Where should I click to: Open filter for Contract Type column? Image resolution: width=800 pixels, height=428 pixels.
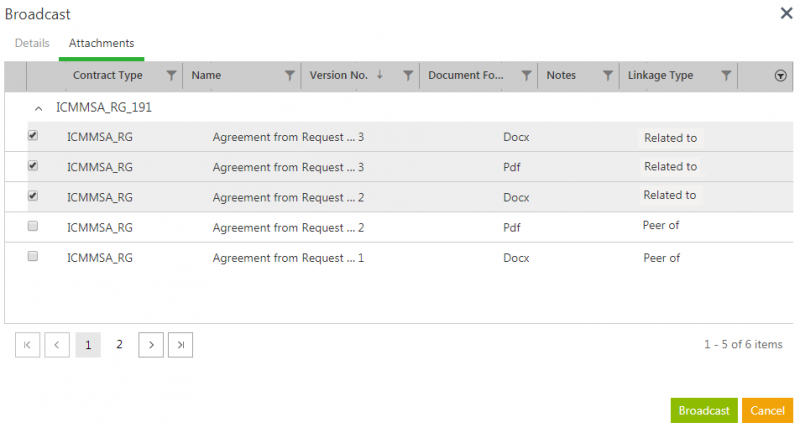[171, 76]
